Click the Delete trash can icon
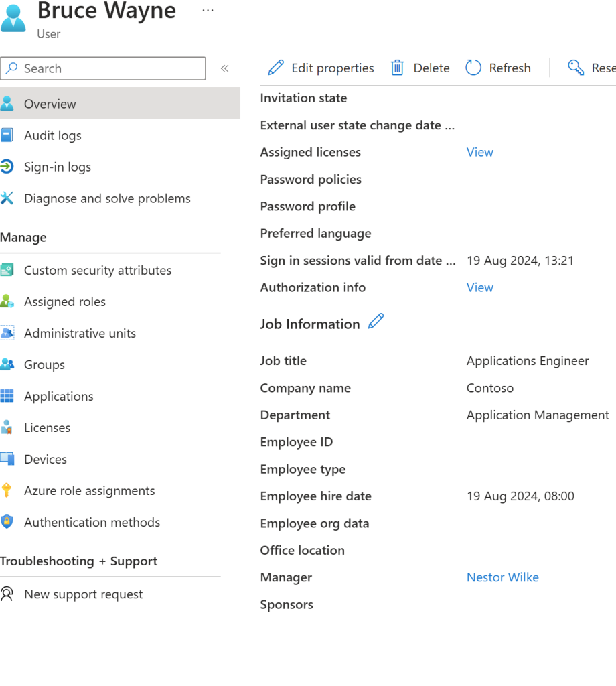Image resolution: width=616 pixels, height=686 pixels. [x=397, y=68]
